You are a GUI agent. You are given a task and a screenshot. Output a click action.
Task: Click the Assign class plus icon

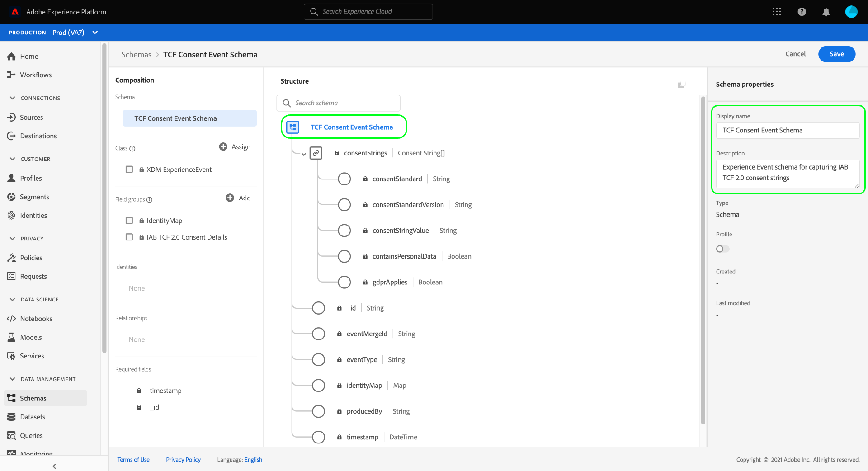[x=223, y=146]
